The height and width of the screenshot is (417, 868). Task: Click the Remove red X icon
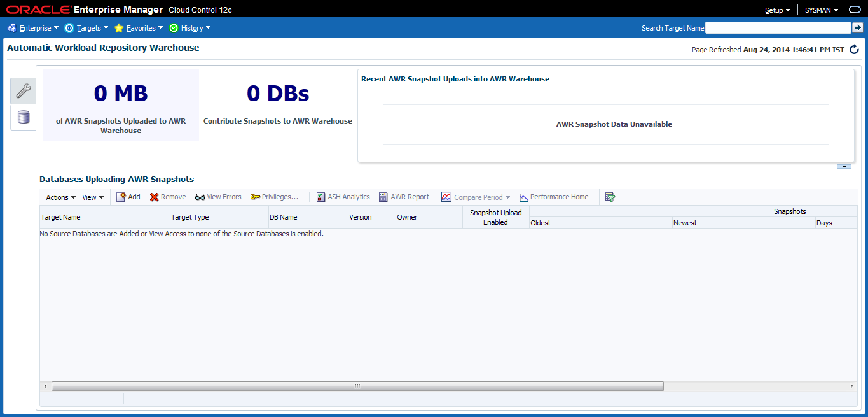click(x=154, y=197)
